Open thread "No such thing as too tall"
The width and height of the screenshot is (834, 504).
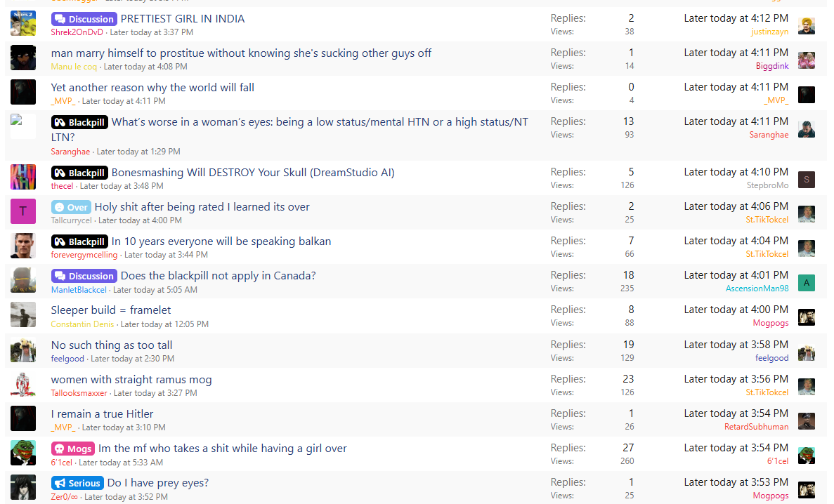[x=112, y=345]
